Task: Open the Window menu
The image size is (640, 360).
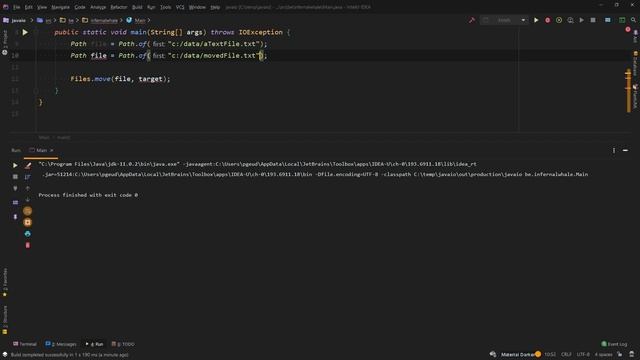Action: click(197, 7)
